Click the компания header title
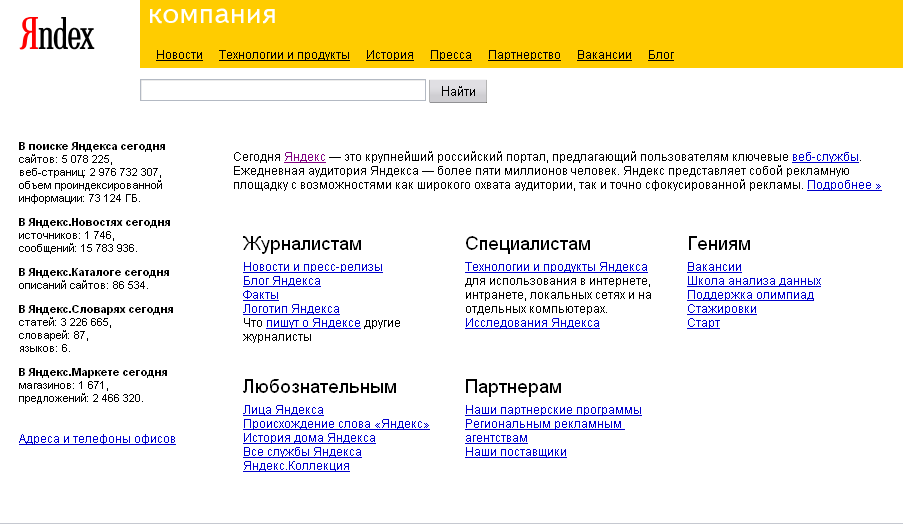 (x=213, y=15)
